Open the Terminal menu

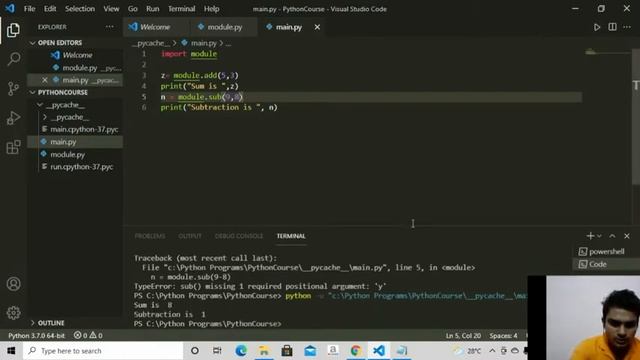click(x=182, y=9)
